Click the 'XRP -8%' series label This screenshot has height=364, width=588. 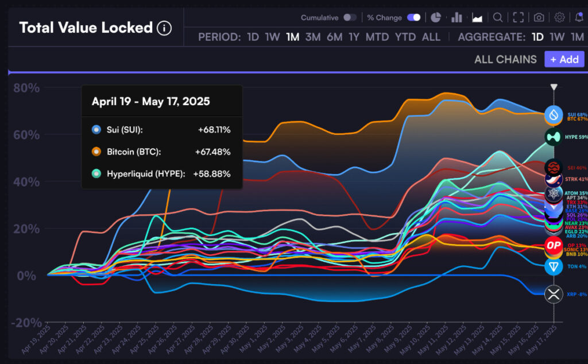577,295
